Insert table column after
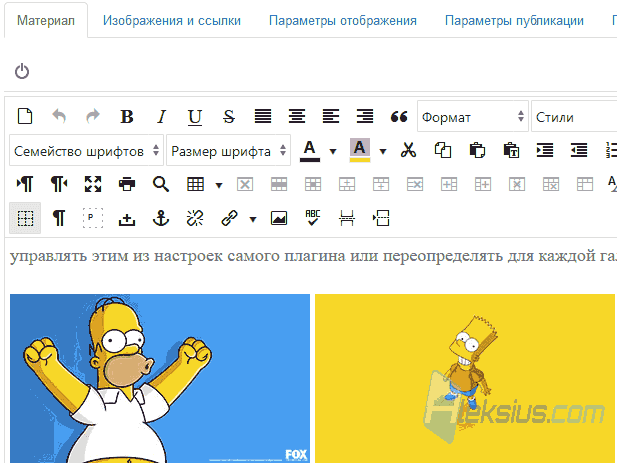Screen dimensions: 617x469 pos(483,184)
